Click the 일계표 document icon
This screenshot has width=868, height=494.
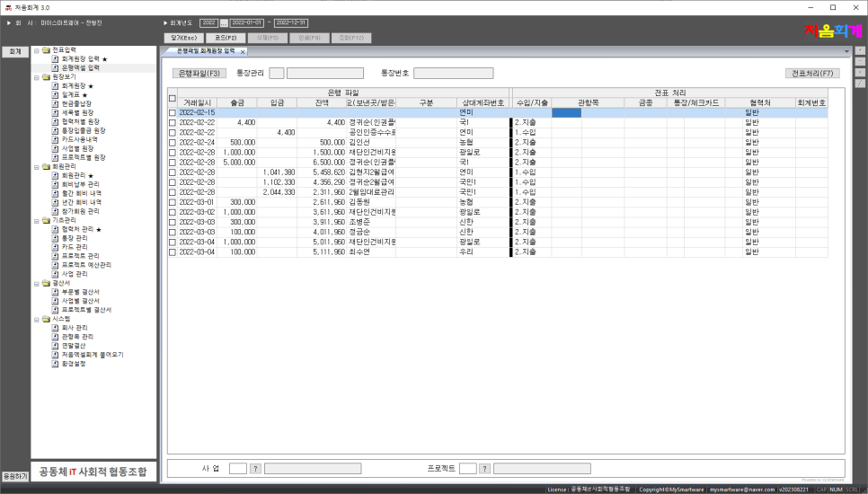coord(55,94)
